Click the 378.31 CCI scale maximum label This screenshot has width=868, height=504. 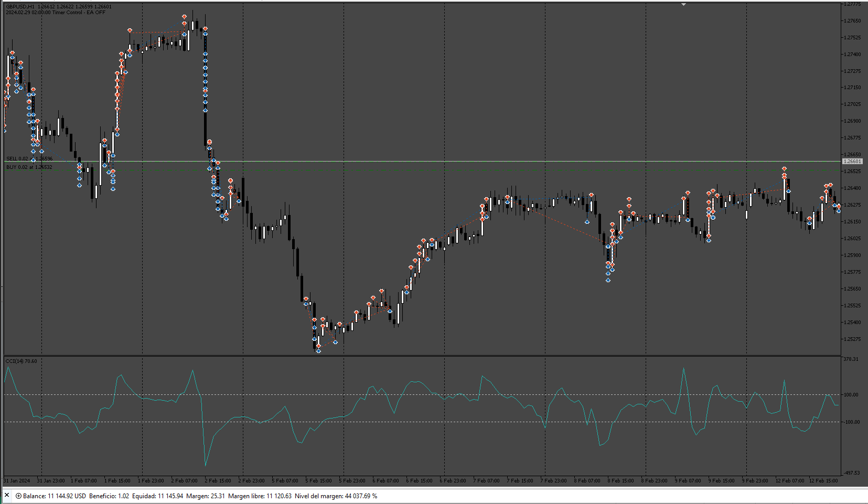[x=851, y=359]
